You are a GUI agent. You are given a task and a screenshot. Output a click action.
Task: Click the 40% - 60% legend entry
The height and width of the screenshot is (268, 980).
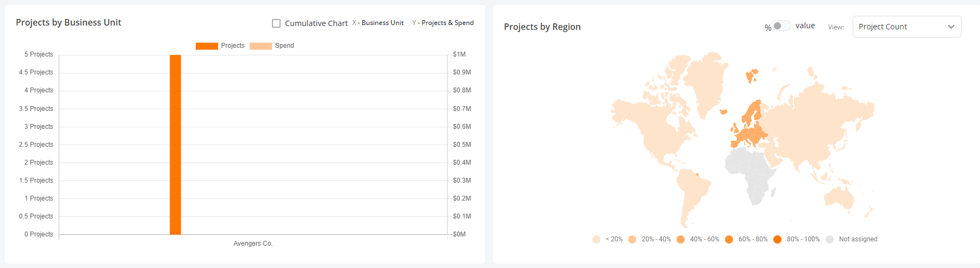(704, 239)
